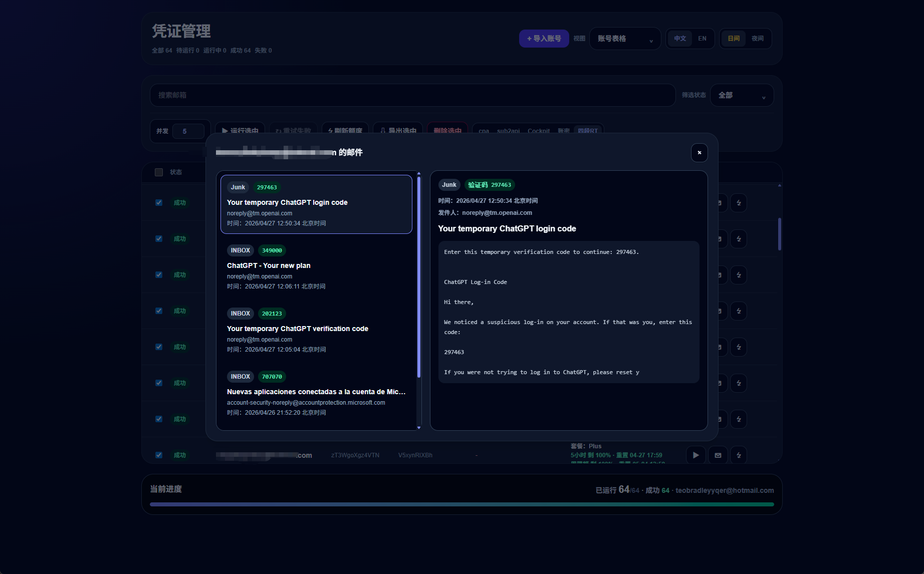924x574 pixels.
Task: Select the sub2api format tab
Action: coord(508,131)
